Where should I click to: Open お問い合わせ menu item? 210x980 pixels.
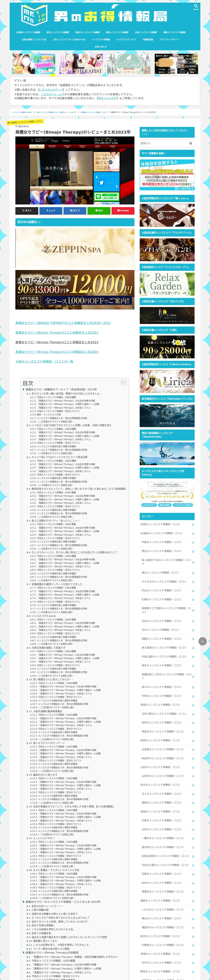(101, 47)
